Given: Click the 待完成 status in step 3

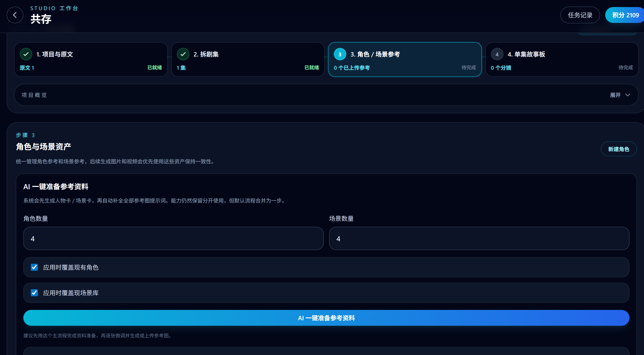Looking at the screenshot, I should [x=469, y=68].
